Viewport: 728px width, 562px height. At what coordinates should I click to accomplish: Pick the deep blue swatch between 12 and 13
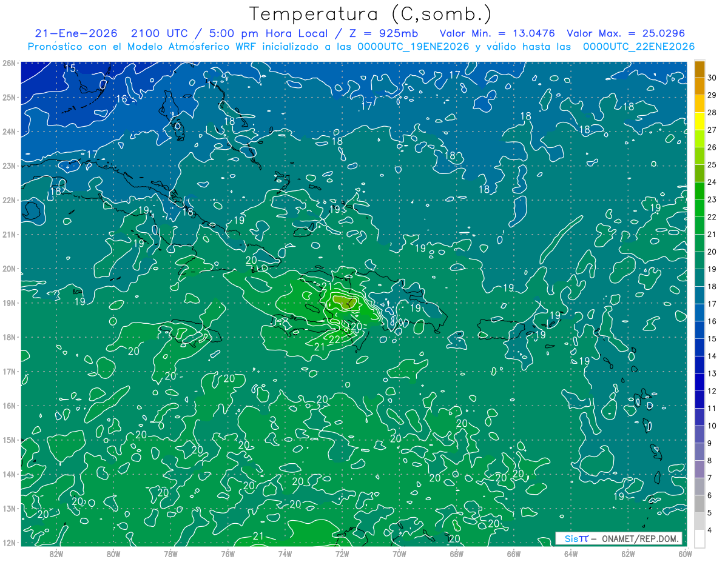[699, 382]
